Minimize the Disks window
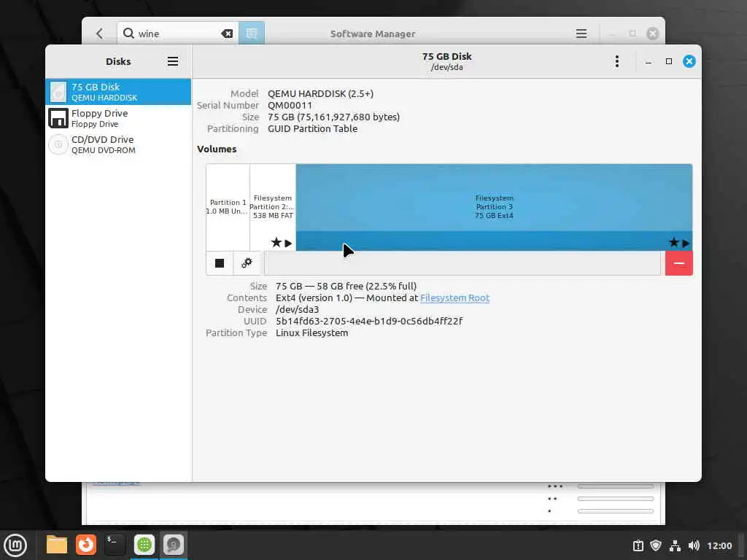 tap(649, 61)
